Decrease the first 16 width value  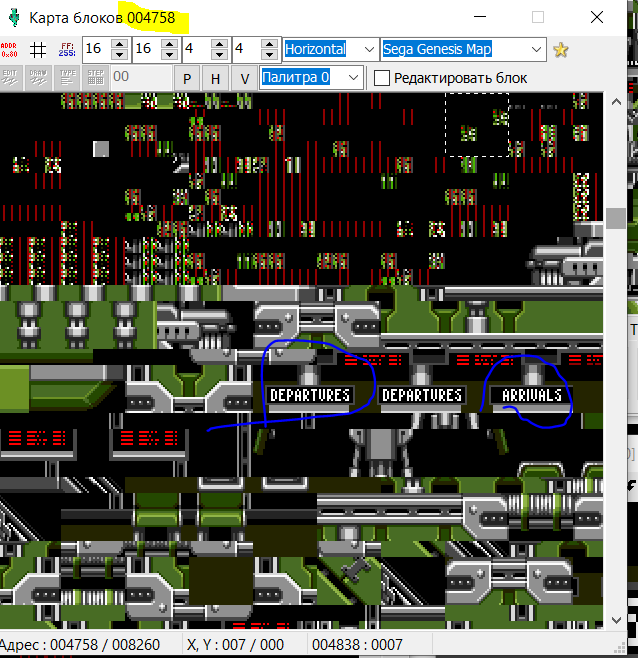pyautogui.click(x=120, y=55)
